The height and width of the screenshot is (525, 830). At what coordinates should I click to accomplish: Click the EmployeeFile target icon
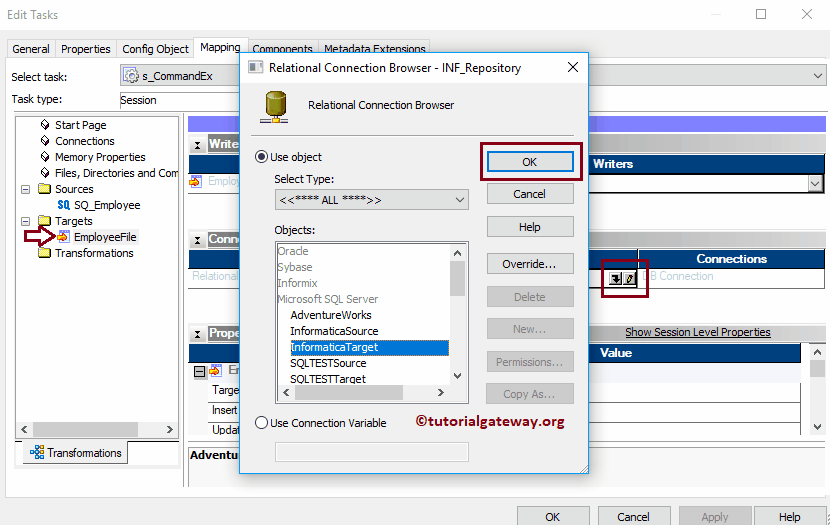64,237
